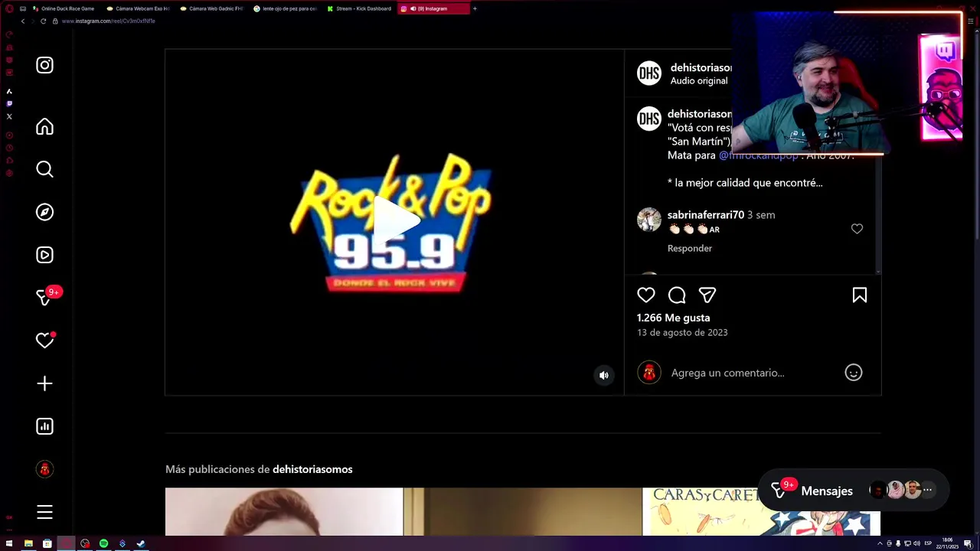
Task: Open Reels from the sidebar
Action: tap(44, 255)
